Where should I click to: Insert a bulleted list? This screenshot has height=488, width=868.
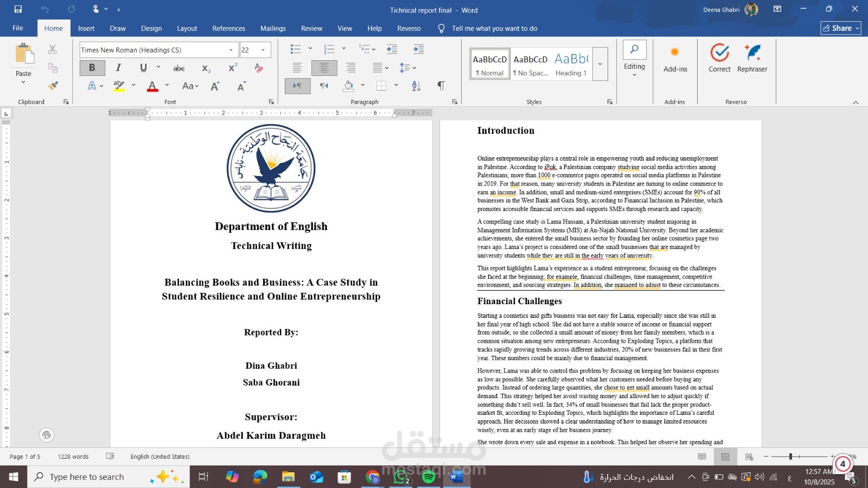pos(296,49)
